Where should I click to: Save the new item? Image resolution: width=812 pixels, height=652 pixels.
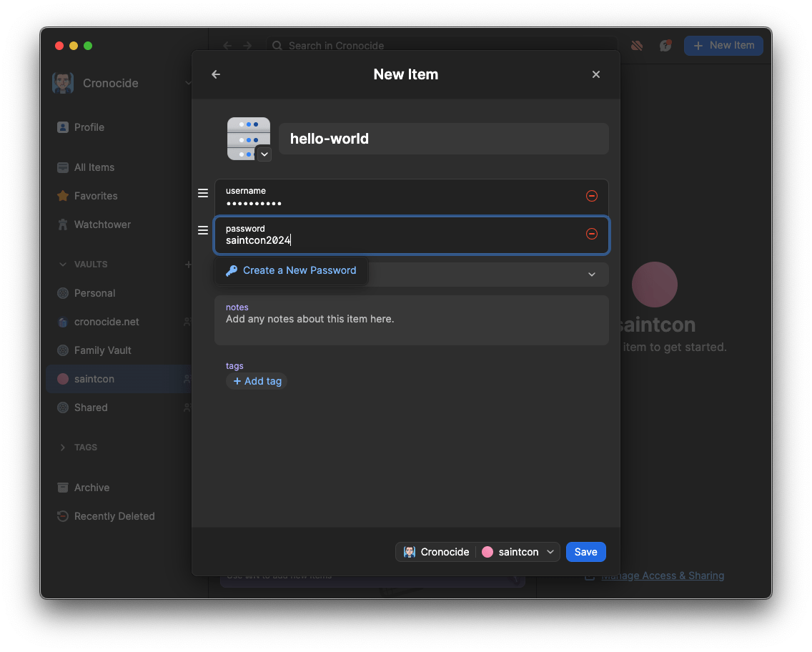[x=585, y=552]
